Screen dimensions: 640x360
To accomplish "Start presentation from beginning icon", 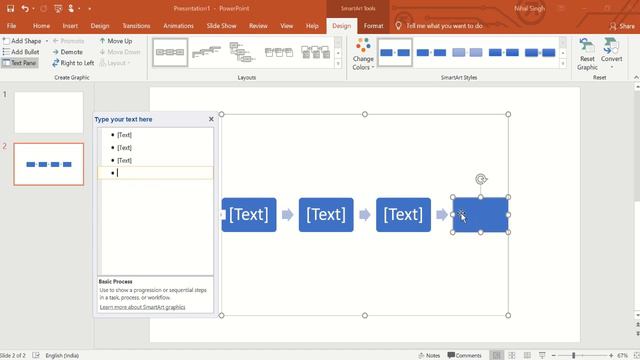I will click(58, 8).
